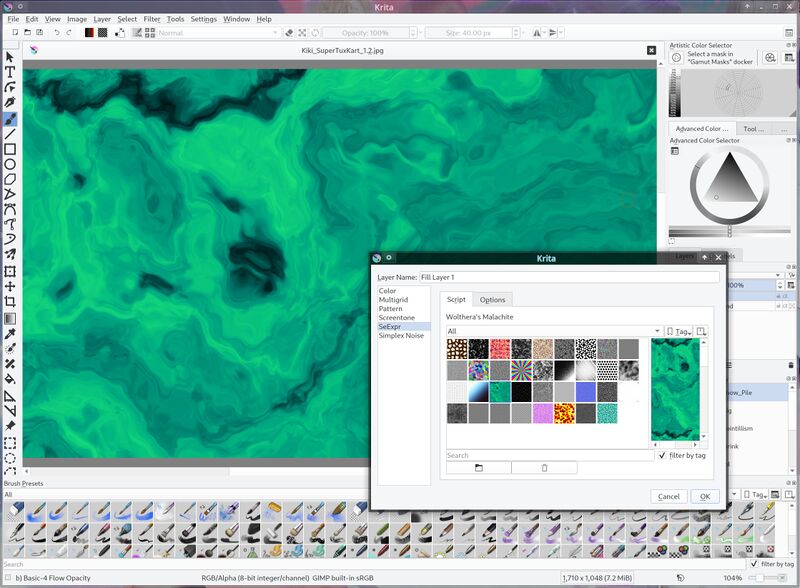
Task: Select the Polygon tool
Action: (x=10, y=179)
